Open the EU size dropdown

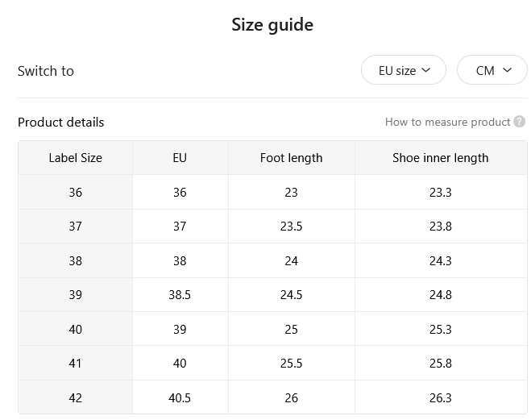pos(404,70)
